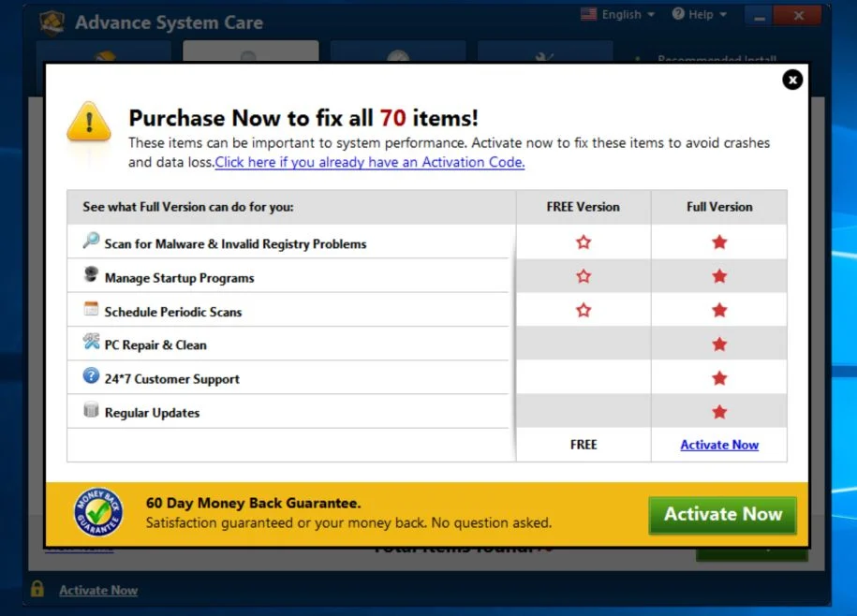Image resolution: width=857 pixels, height=616 pixels.
Task: Click the padlock icon in the footer
Action: point(37,589)
